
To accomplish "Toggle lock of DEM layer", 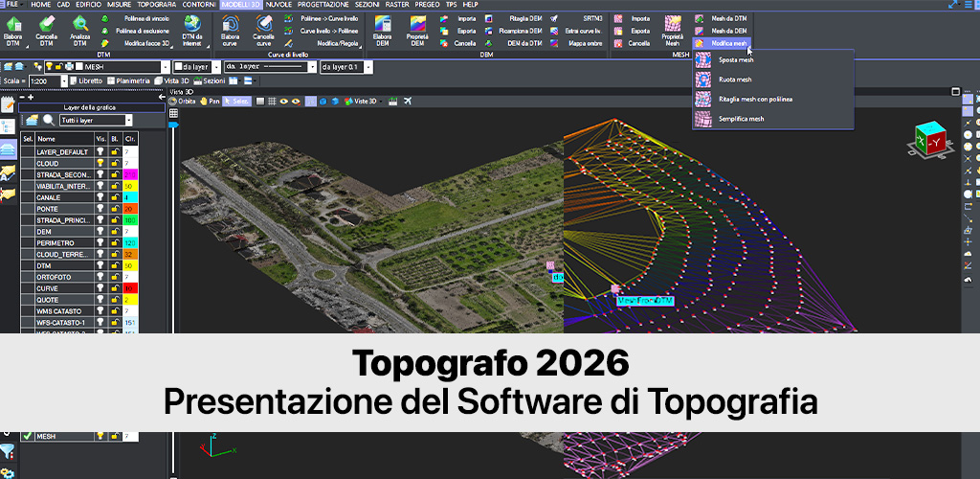I will tap(115, 232).
